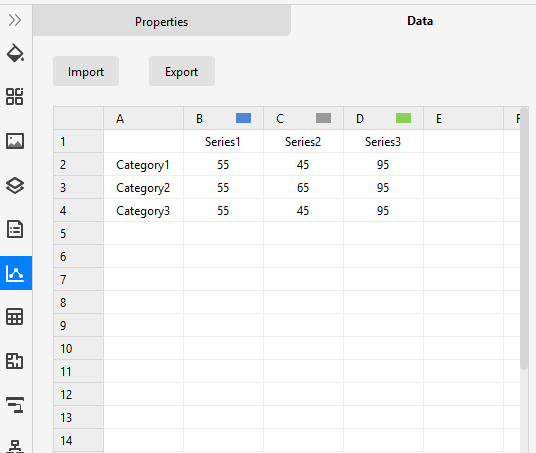Change the blue Series1 color swatch
Viewport: 536px width, 453px height.
[243, 118]
